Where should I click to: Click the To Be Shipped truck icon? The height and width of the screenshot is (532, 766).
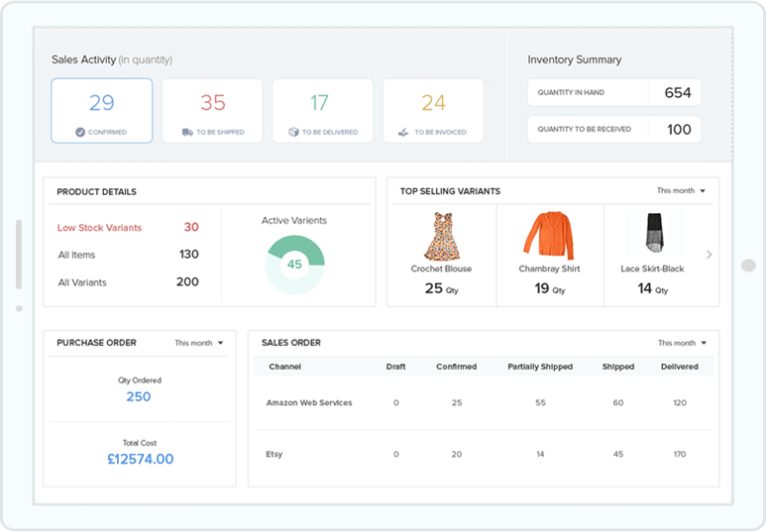(187, 132)
